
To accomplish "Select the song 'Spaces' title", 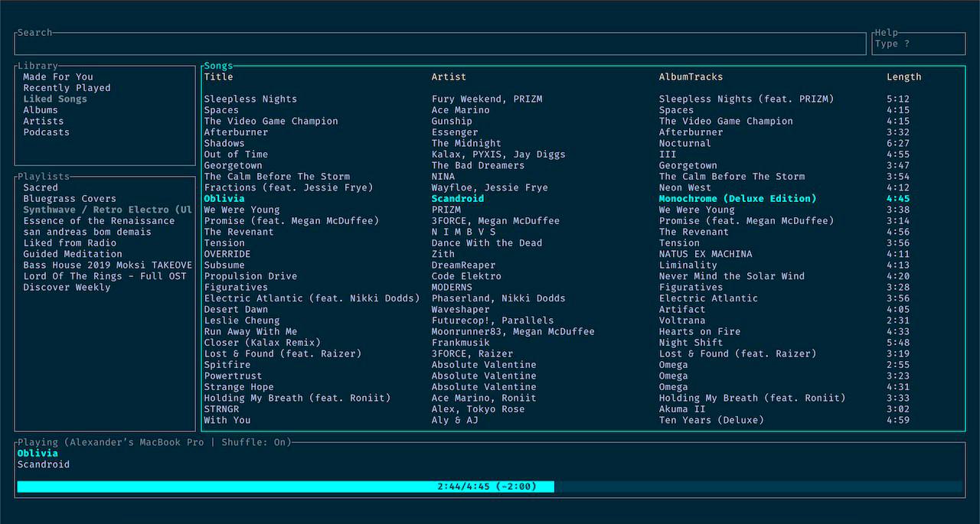I will pyautogui.click(x=221, y=110).
